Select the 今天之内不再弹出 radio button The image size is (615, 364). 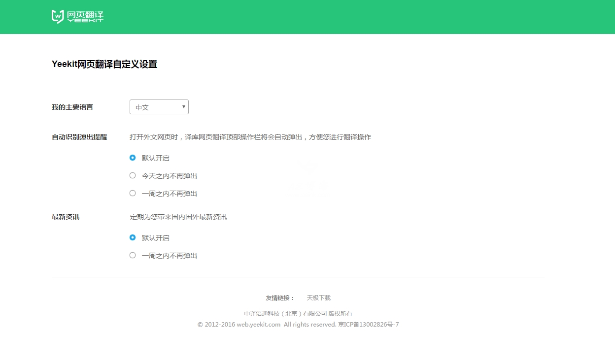tap(133, 175)
